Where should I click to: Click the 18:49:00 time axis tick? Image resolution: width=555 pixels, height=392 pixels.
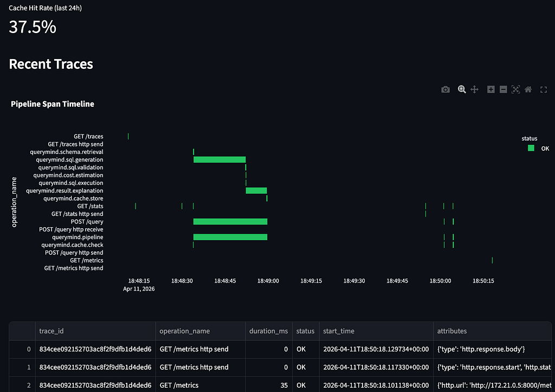tap(268, 281)
